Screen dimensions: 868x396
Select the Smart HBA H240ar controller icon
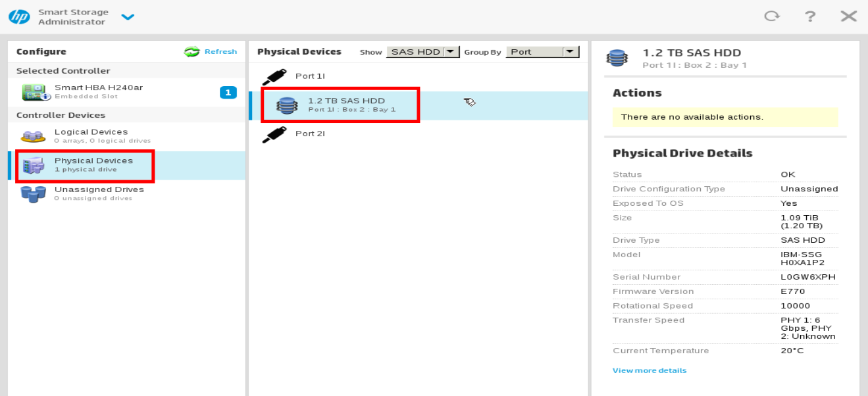tap(36, 92)
